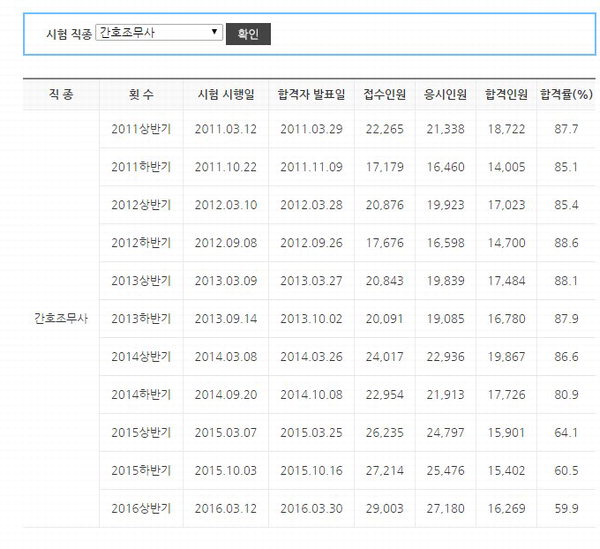Click exam date 2012.09.08
Image resolution: width=600 pixels, height=549 pixels.
(x=226, y=243)
